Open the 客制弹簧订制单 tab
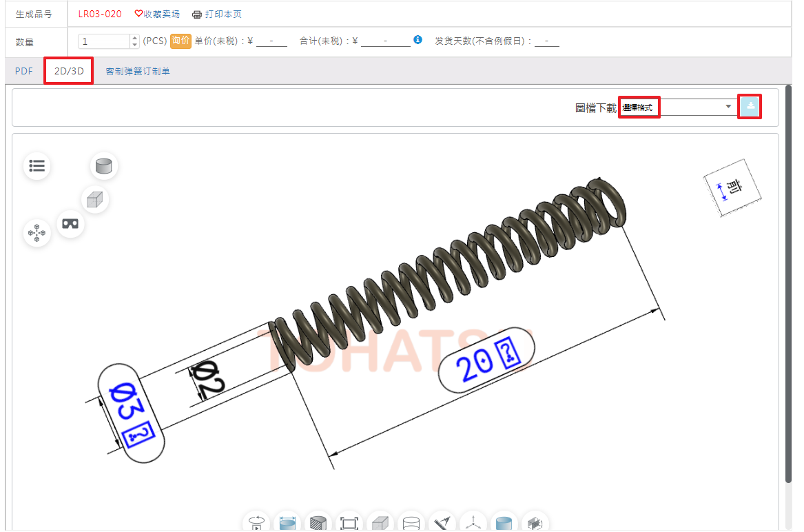Image resolution: width=804 pixels, height=532 pixels. tap(137, 71)
